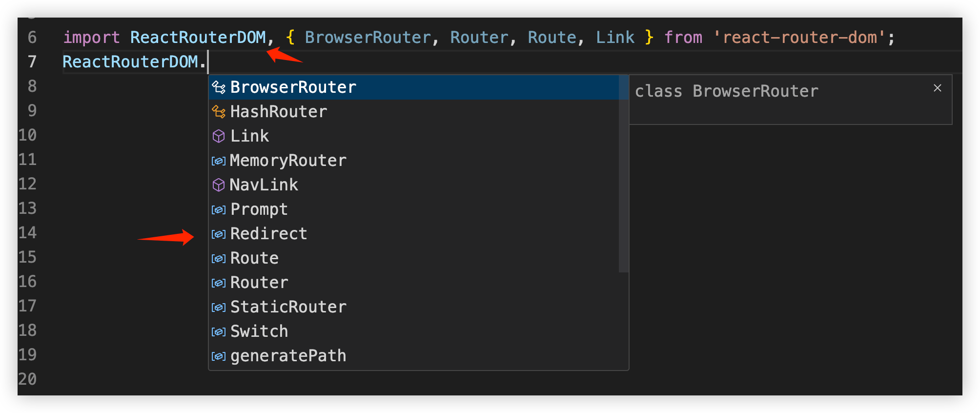
Task: Click the cube symbol icon next to Link
Action: pyautogui.click(x=218, y=136)
